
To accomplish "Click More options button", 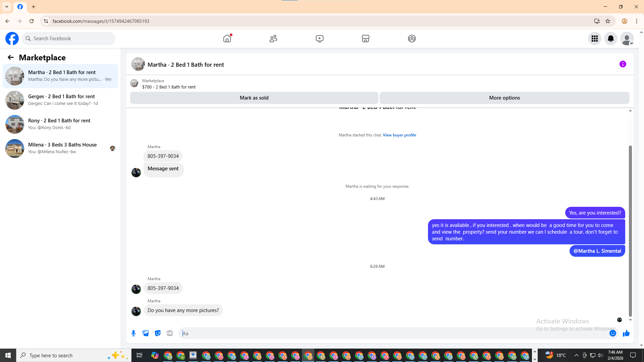I will point(504,98).
